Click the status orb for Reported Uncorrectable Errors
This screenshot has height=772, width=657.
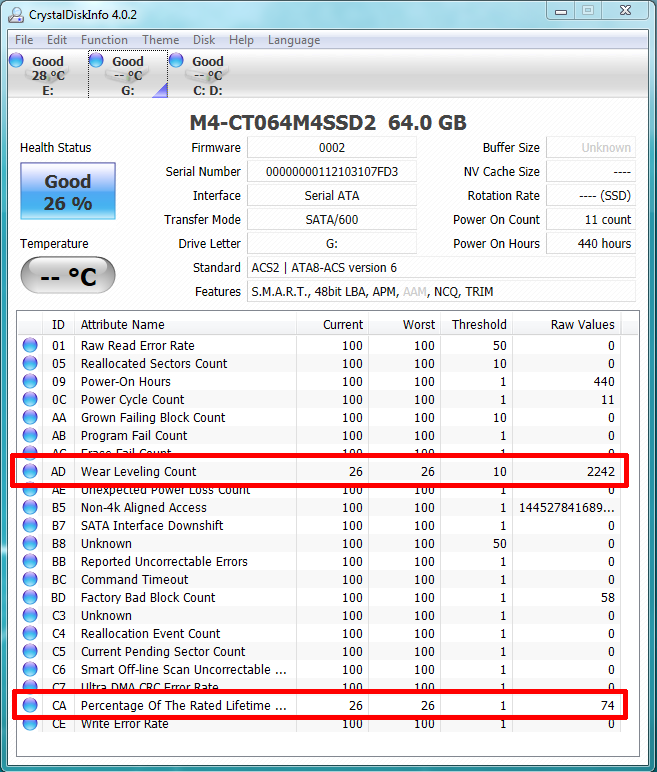30,561
